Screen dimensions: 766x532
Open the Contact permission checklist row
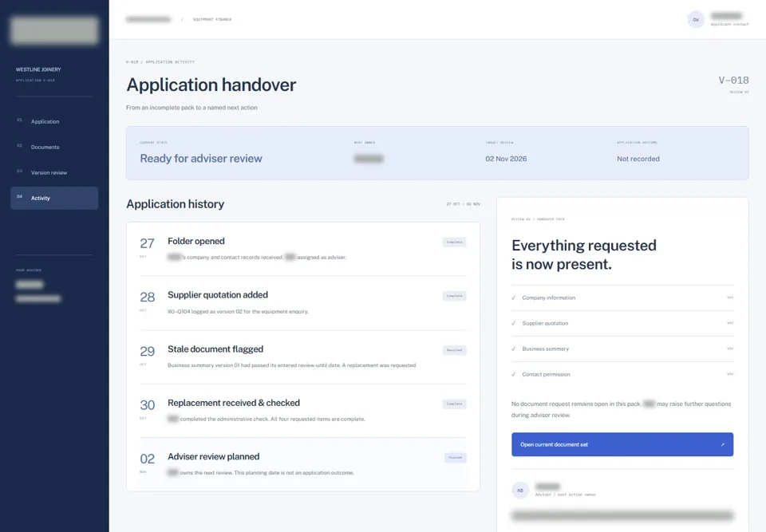tap(622, 374)
